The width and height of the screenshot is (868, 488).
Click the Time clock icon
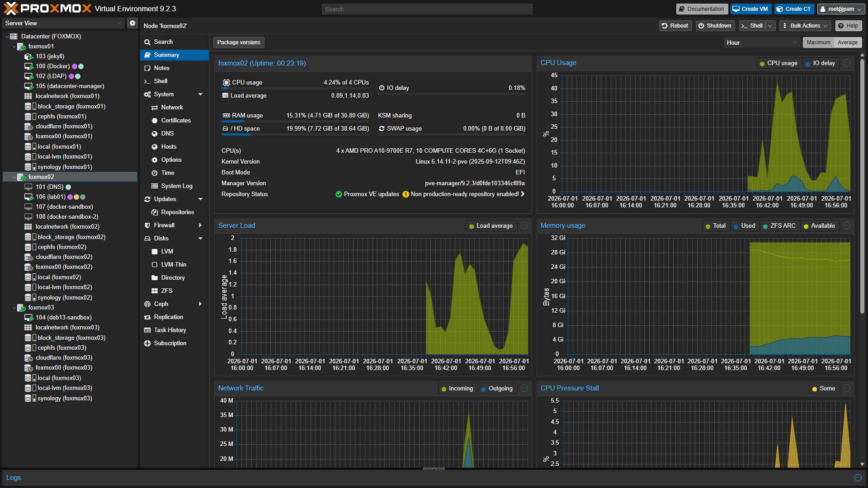coord(155,173)
